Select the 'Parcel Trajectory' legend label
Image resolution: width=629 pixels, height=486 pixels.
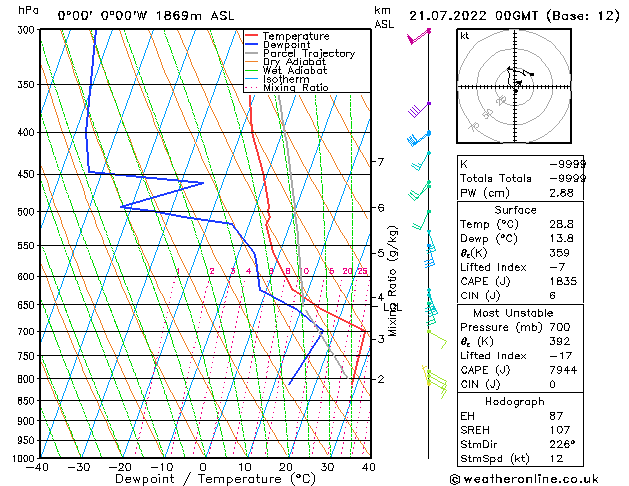[x=309, y=53]
